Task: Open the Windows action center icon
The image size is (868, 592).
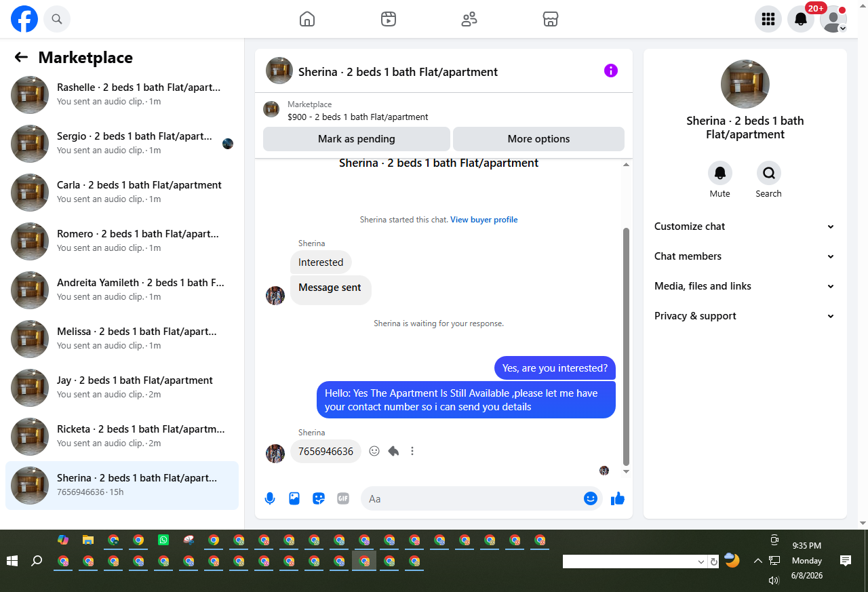Action: coord(846,561)
